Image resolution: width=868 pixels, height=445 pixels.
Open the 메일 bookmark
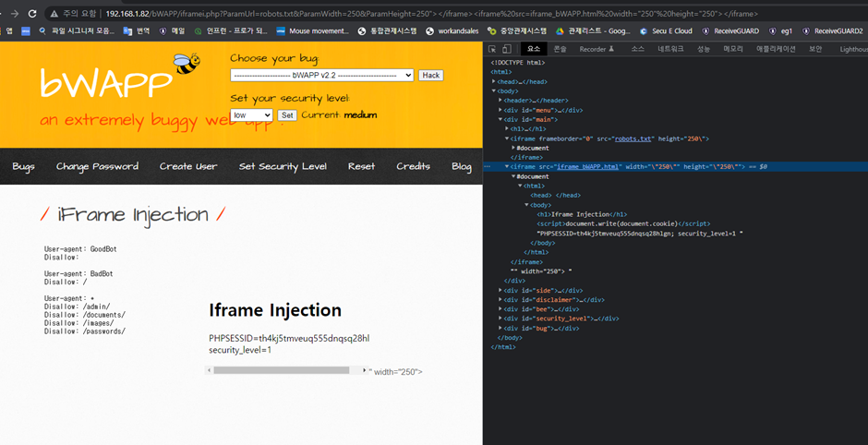click(172, 31)
